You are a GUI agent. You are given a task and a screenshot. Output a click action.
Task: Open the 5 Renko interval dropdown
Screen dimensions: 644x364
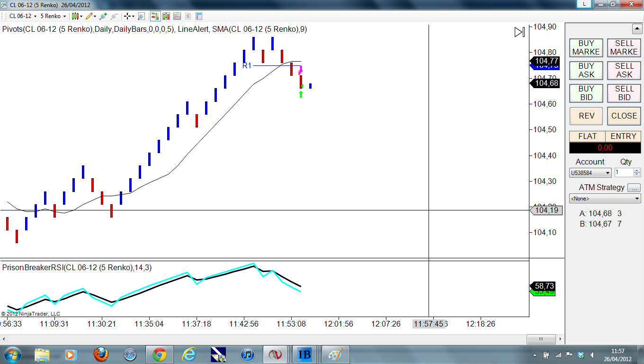[53, 16]
